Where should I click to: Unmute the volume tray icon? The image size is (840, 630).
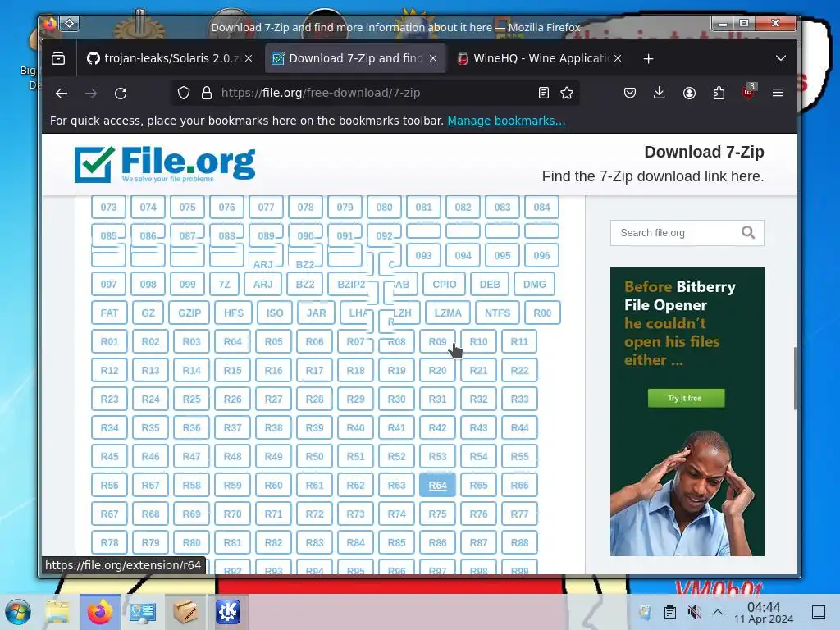[694, 612]
